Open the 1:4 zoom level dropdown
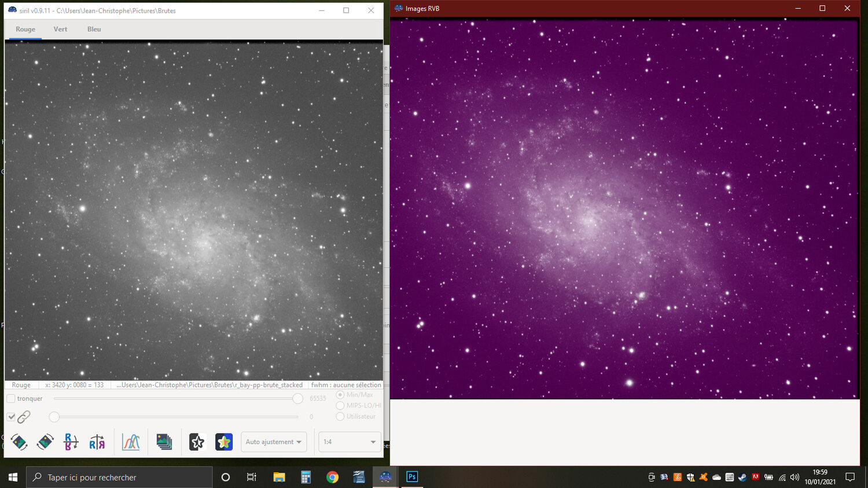 click(350, 442)
